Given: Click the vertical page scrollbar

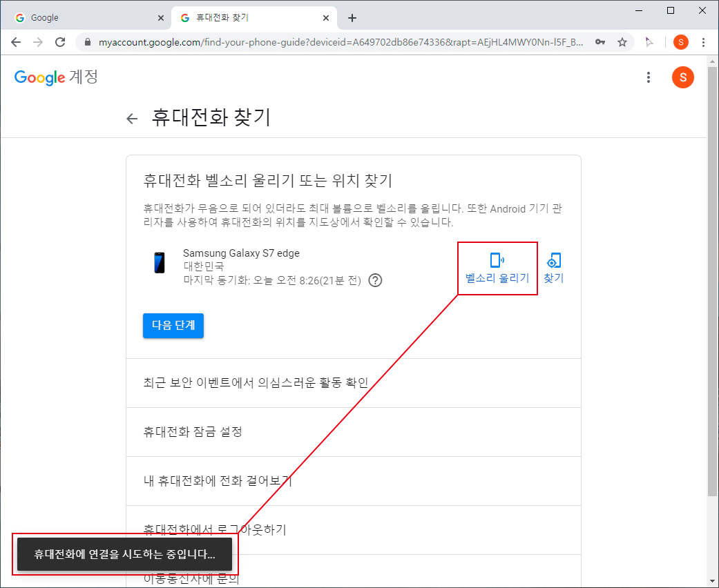Looking at the screenshot, I should pyautogui.click(x=712, y=280).
